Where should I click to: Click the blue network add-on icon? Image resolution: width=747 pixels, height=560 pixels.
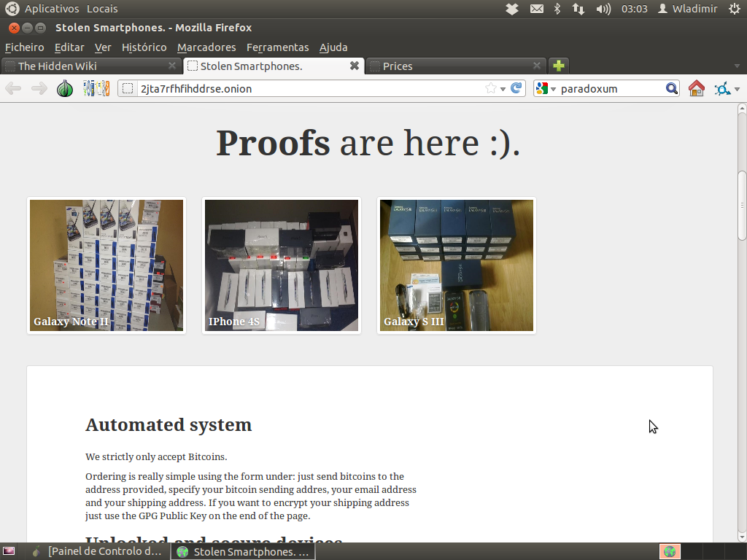(723, 88)
